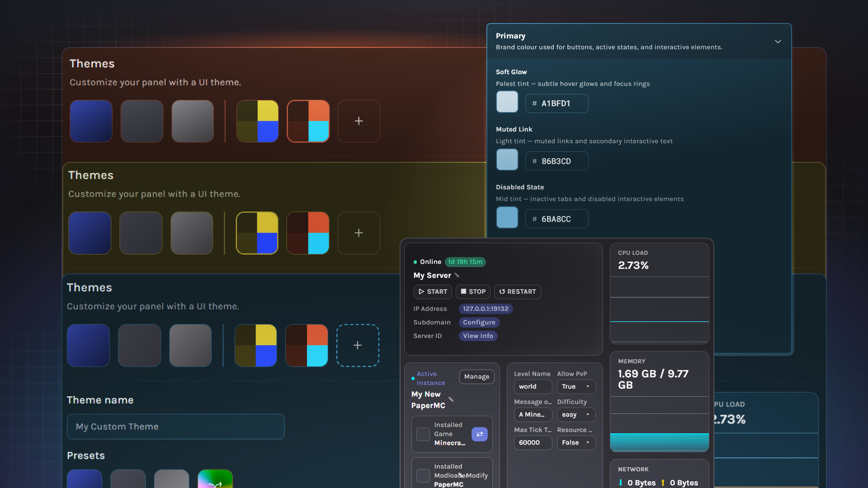The height and width of the screenshot is (488, 868).
Task: Click the cyan Active Instance status dot
Action: click(413, 378)
